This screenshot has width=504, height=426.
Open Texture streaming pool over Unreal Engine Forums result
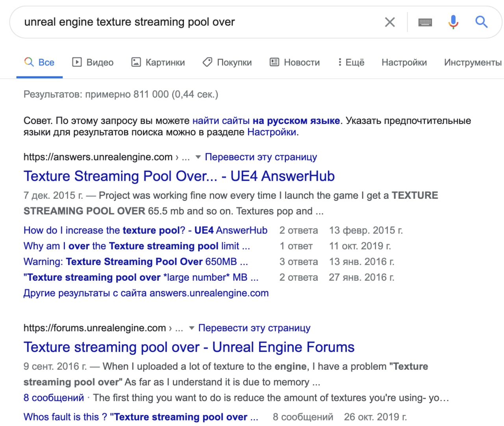tap(189, 347)
